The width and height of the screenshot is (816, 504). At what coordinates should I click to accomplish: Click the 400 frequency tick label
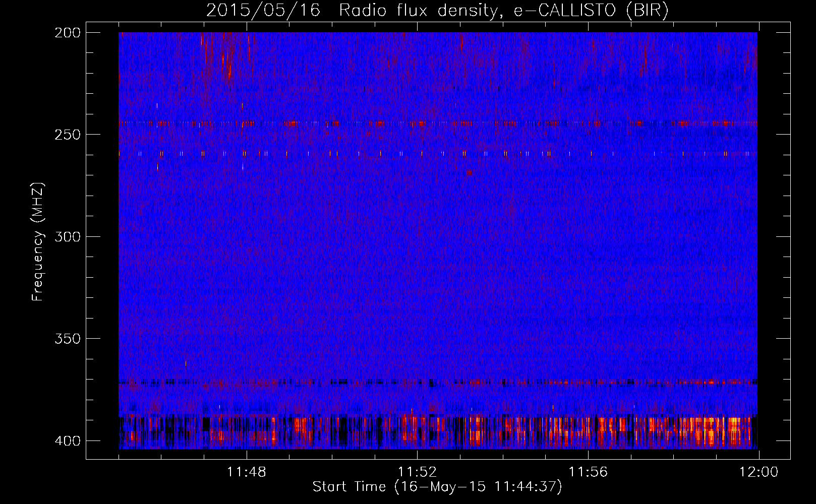68,440
